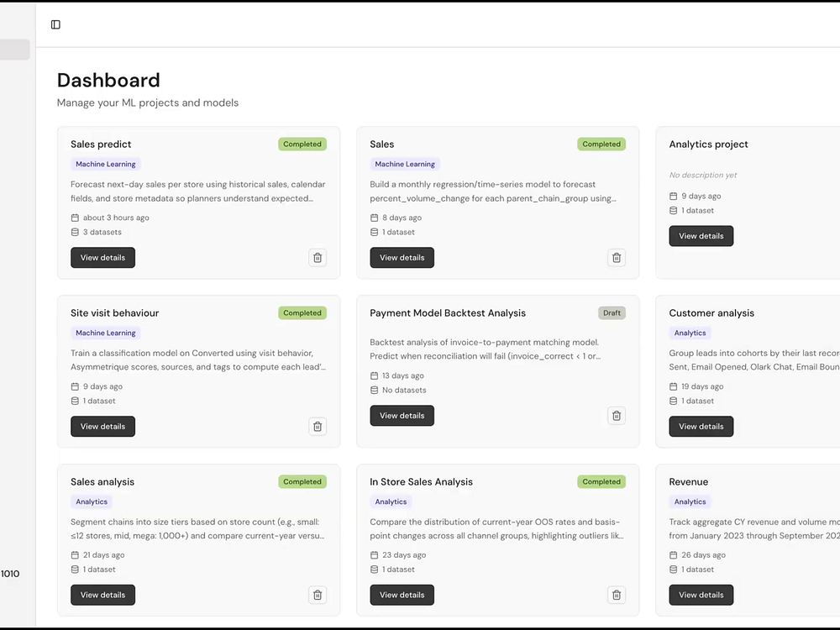Delete the Site visit behaviour project
Screen dimensions: 840x630
pyautogui.click(x=318, y=427)
